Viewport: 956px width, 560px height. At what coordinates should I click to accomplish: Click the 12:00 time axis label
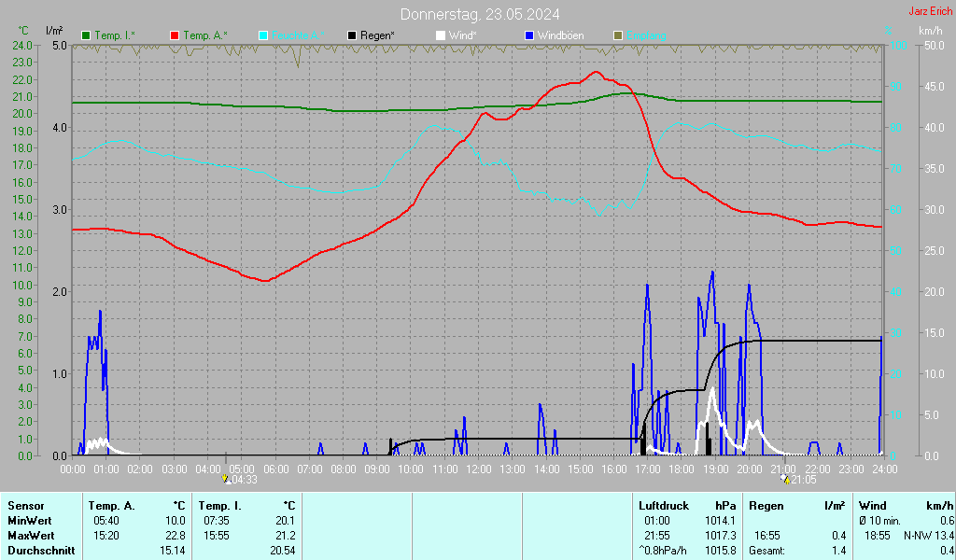(x=479, y=469)
